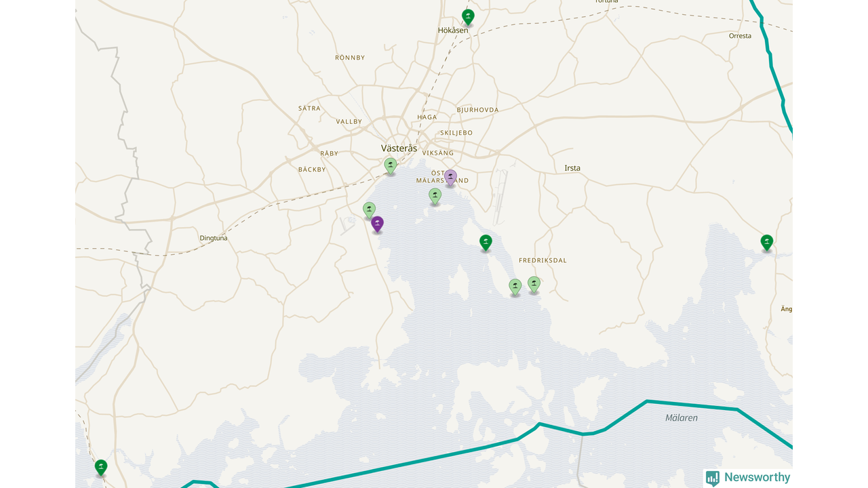Click the BJURHOVDA district label
The image size is (868, 488).
point(478,110)
